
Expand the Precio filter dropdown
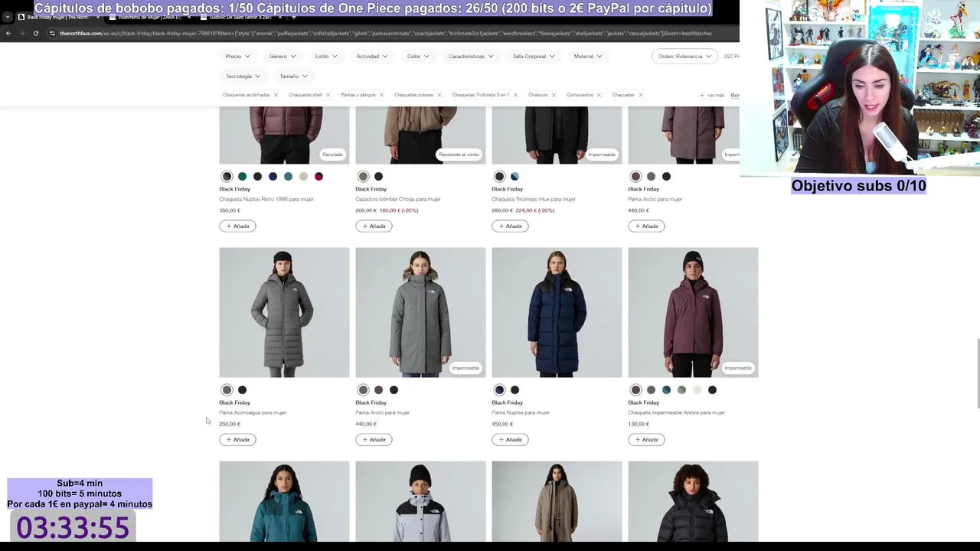click(237, 56)
